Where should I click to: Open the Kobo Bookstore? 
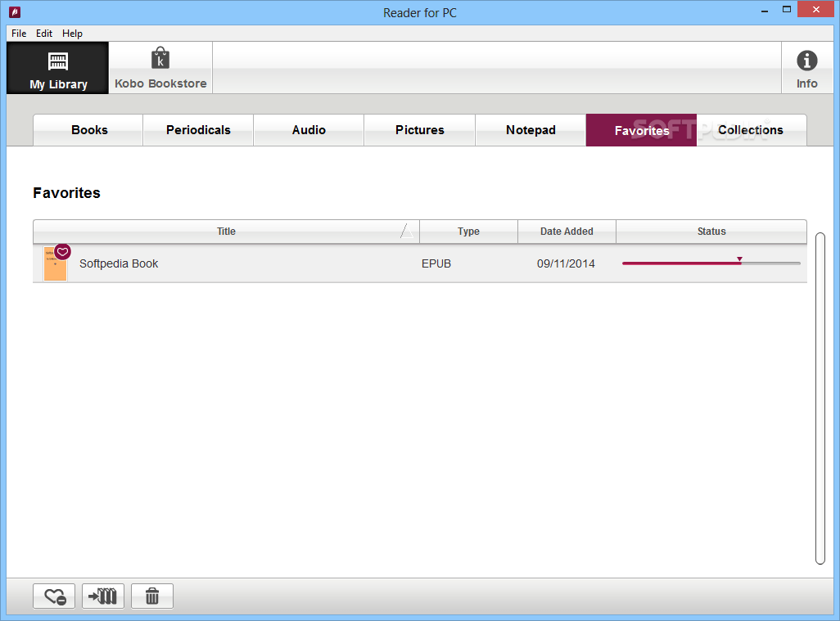pyautogui.click(x=160, y=68)
